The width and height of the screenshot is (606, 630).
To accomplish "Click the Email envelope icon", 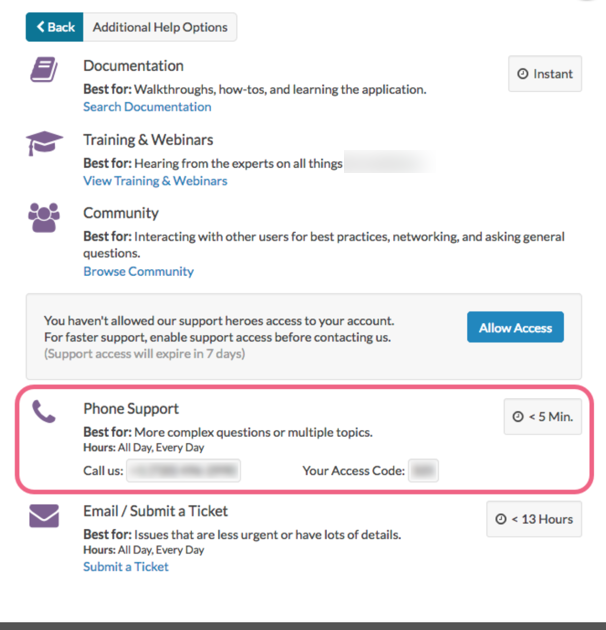I will 44,516.
